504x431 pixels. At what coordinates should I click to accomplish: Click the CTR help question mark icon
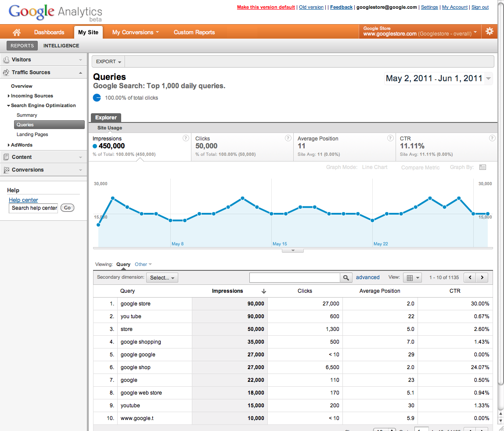coord(493,138)
